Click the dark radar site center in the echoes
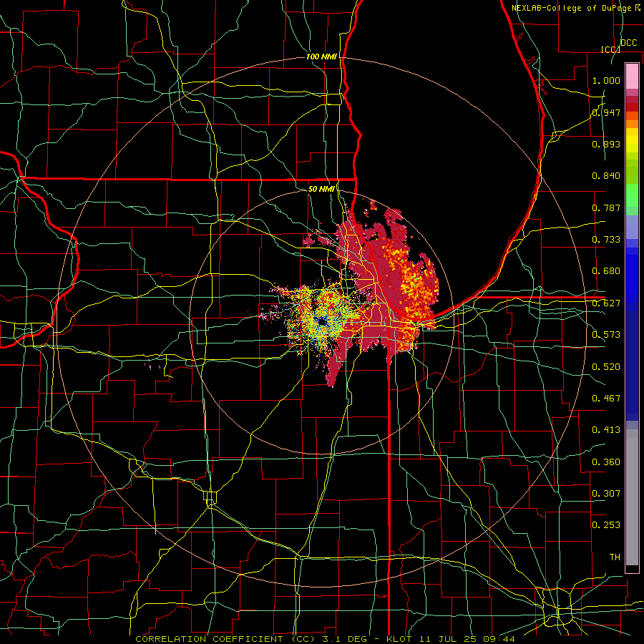The image size is (644, 644). pyautogui.click(x=322, y=323)
